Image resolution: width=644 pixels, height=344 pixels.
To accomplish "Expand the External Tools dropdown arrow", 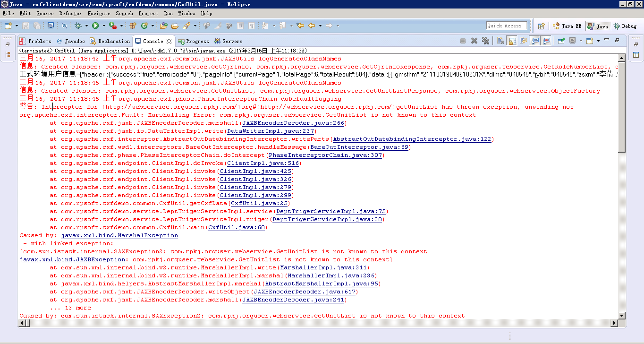I will coord(120,26).
